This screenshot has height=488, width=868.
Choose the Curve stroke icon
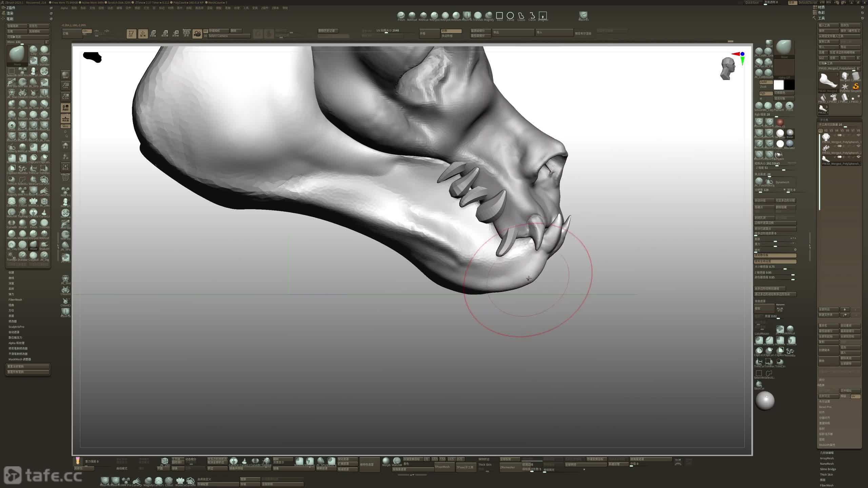(x=532, y=16)
